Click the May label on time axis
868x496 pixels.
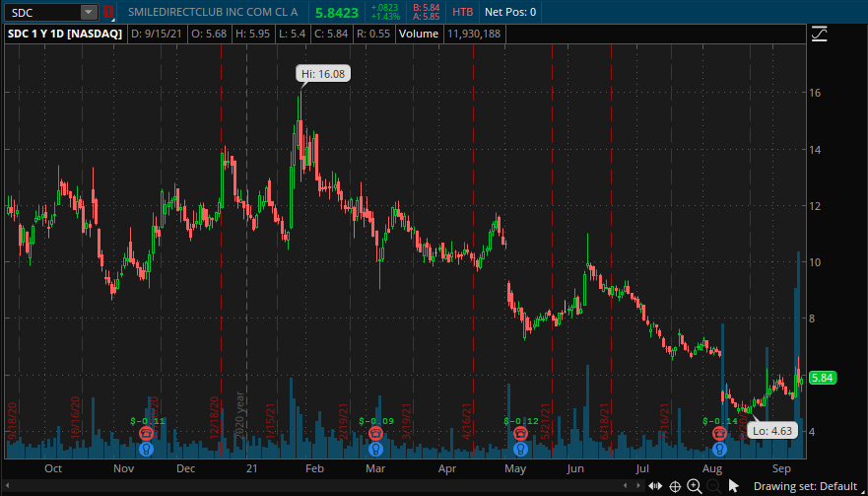tap(515, 468)
